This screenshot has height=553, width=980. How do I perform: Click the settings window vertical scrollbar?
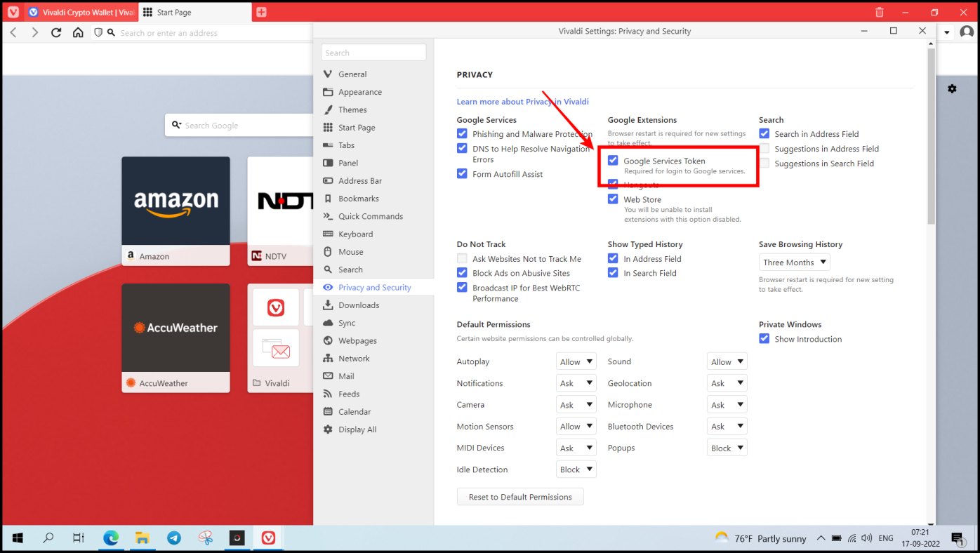(931, 136)
